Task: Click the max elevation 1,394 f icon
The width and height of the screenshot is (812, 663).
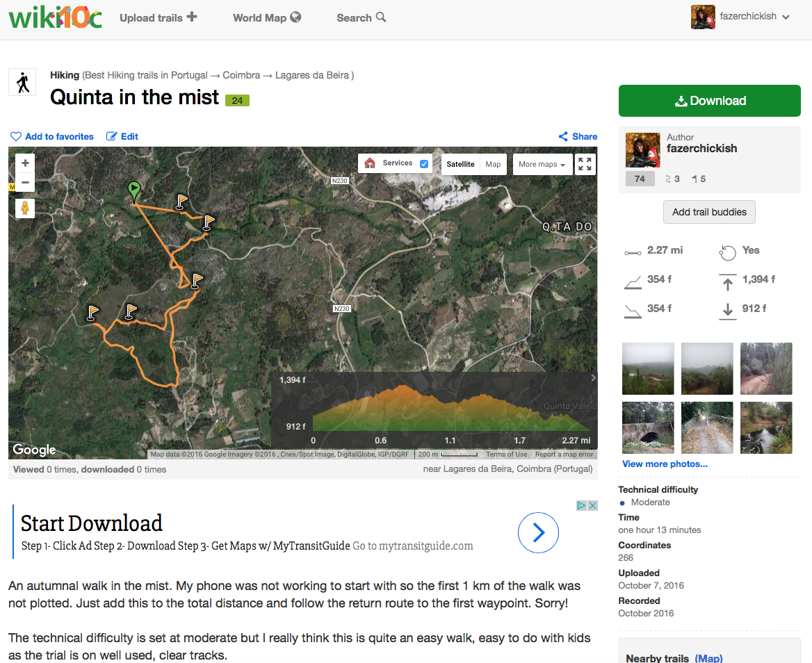Action: coord(728,282)
